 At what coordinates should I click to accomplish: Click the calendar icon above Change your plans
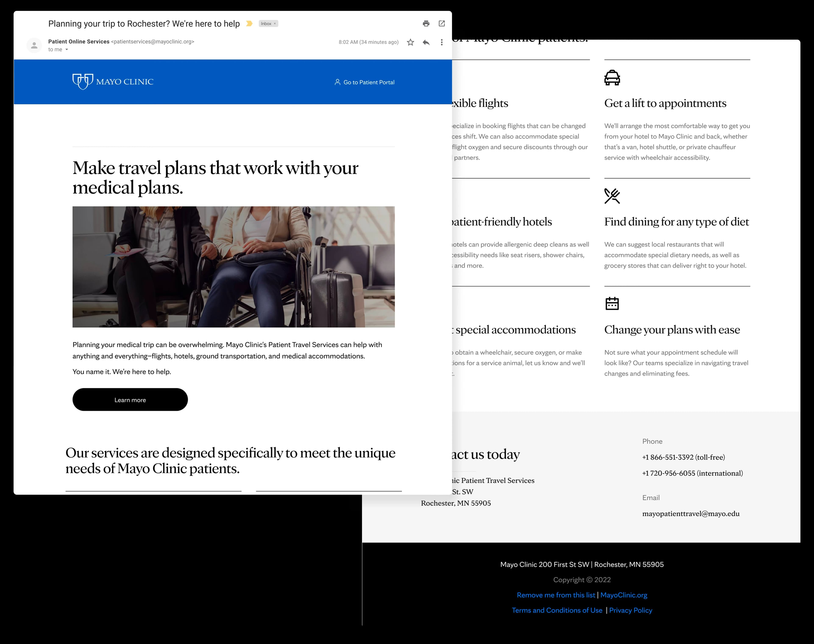click(x=612, y=303)
